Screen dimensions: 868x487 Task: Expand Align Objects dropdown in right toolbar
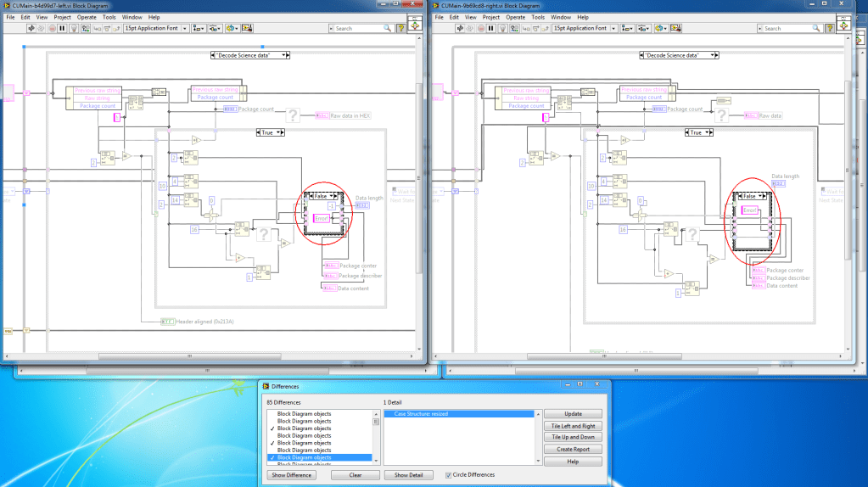pyautogui.click(x=626, y=28)
